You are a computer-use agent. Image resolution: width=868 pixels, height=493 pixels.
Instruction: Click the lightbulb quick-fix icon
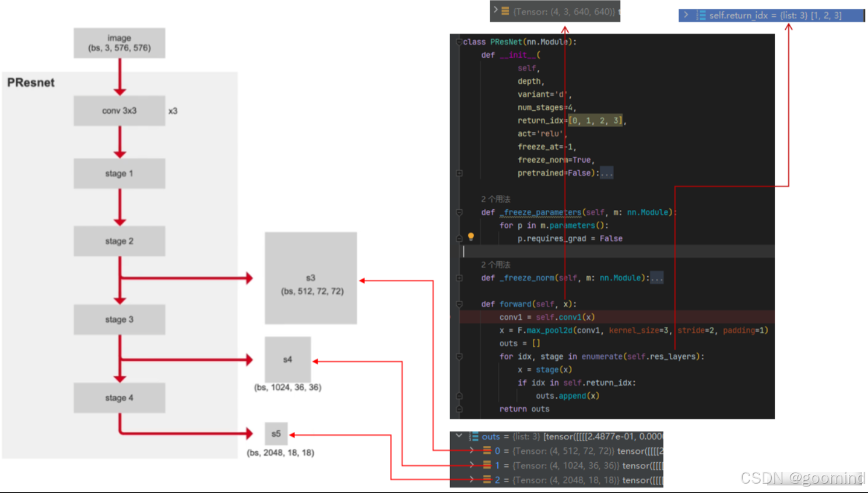coord(471,237)
